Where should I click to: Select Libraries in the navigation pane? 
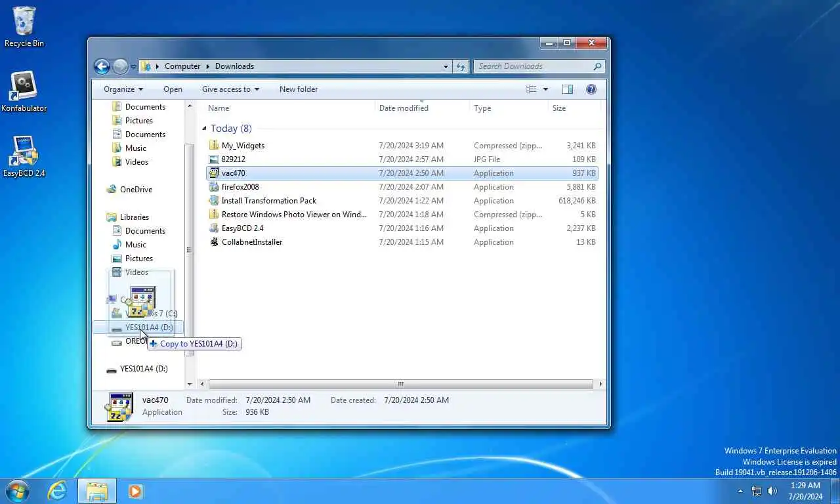[135, 217]
